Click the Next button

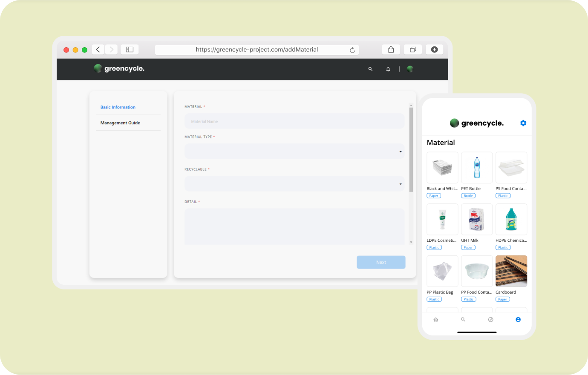381,262
